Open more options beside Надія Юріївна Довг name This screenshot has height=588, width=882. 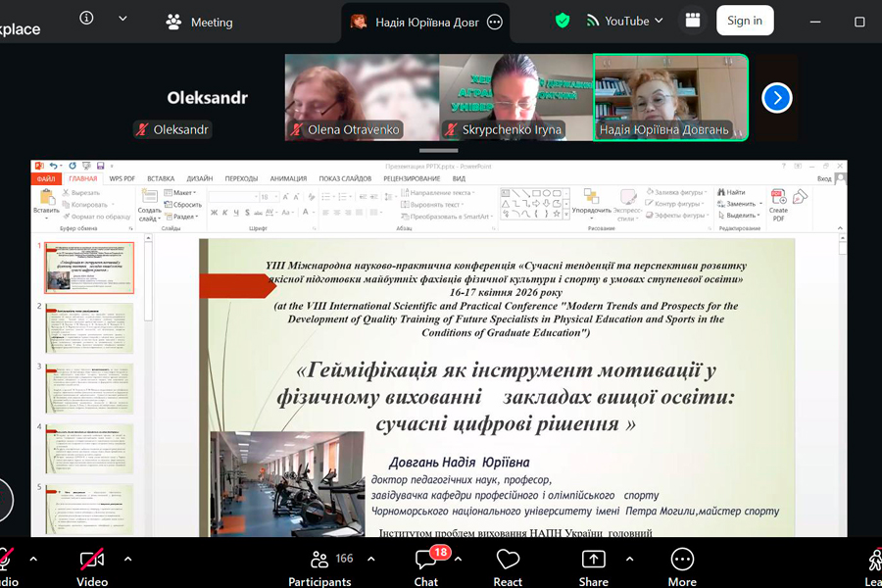(495, 22)
